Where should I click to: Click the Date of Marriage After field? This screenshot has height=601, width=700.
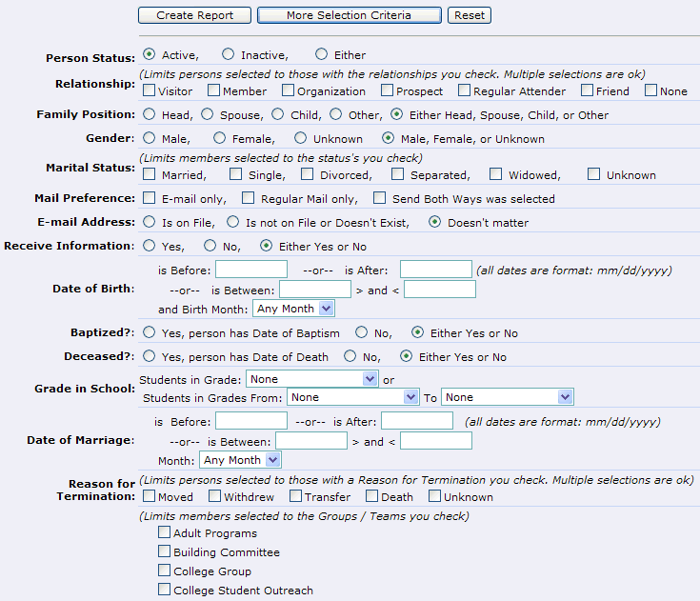417,421
